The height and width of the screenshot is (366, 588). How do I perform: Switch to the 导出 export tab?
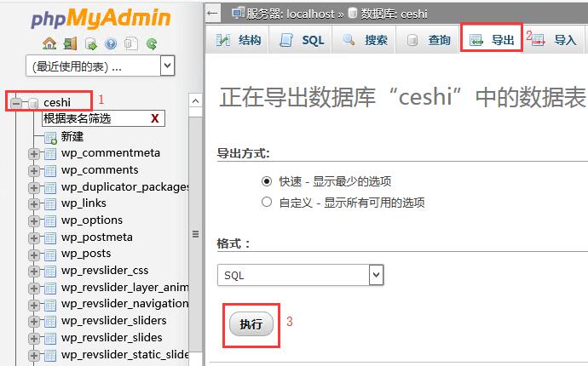(x=492, y=40)
